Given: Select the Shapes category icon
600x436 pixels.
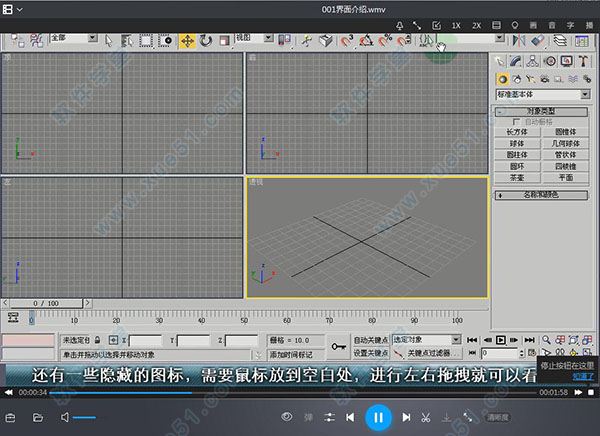Looking at the screenshot, I should (x=517, y=79).
